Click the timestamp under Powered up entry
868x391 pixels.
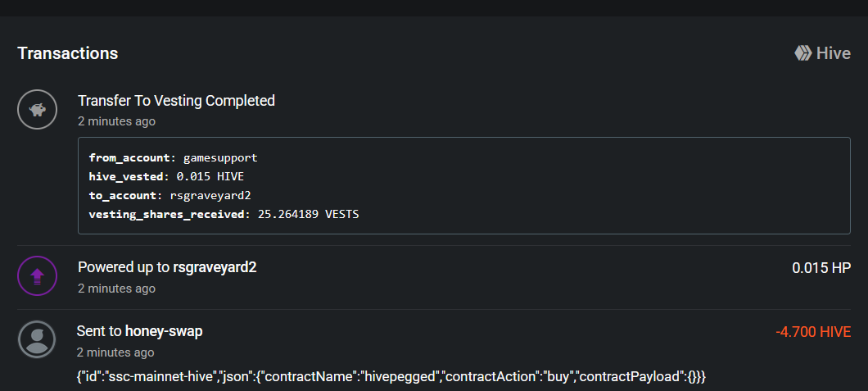(117, 289)
